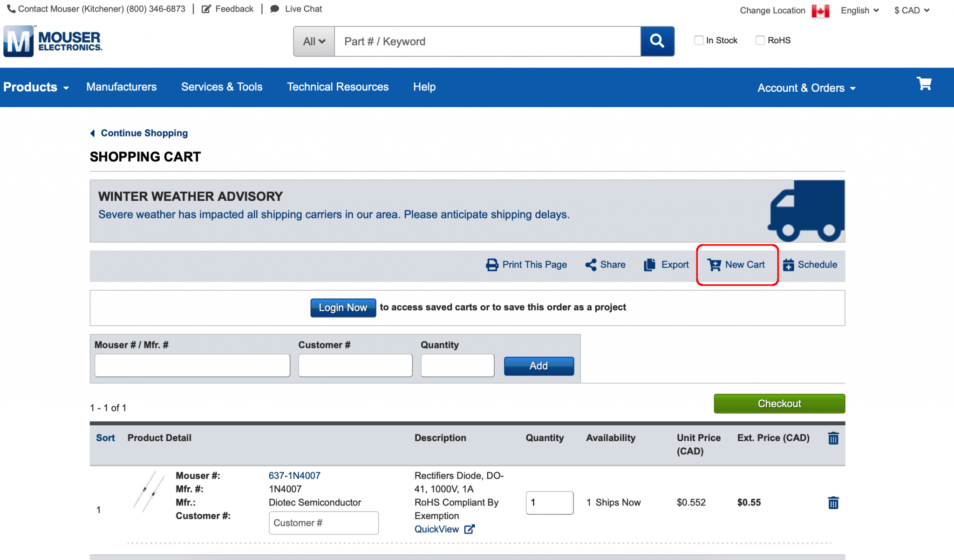Click the quantity box for 1N4007 row

pos(549,503)
